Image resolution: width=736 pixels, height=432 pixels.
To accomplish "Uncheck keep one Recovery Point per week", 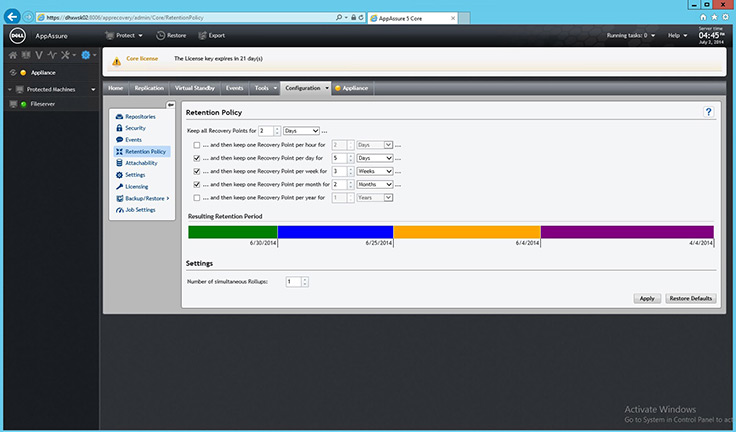I will click(197, 171).
